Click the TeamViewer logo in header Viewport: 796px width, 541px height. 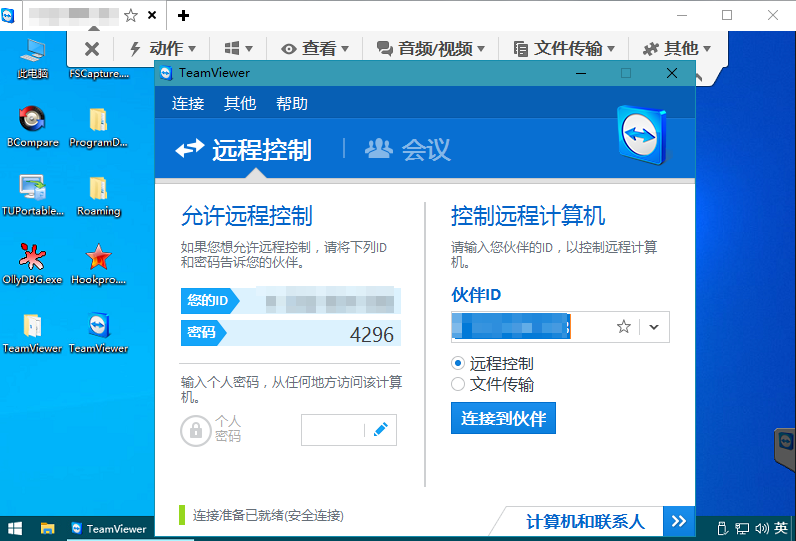[x=642, y=135]
